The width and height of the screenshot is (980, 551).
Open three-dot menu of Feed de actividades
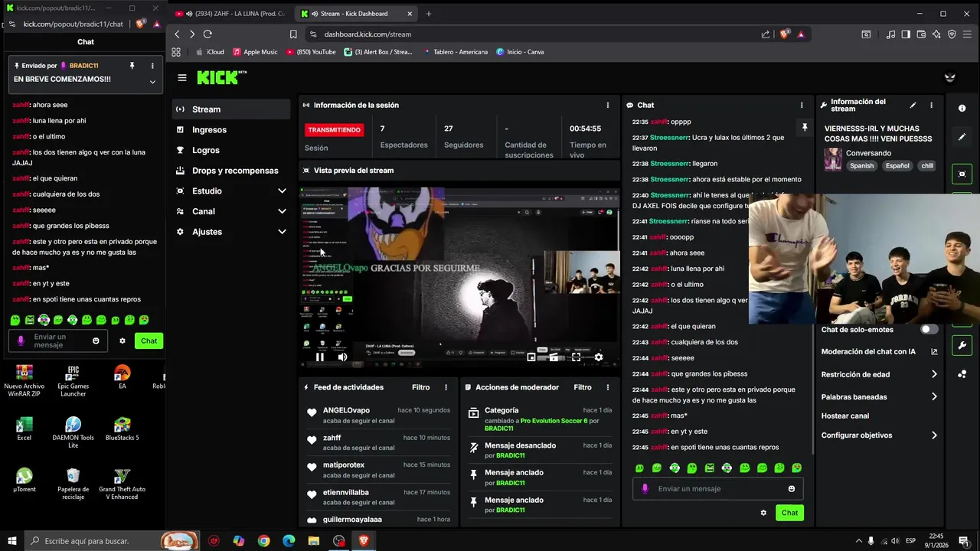tap(446, 387)
